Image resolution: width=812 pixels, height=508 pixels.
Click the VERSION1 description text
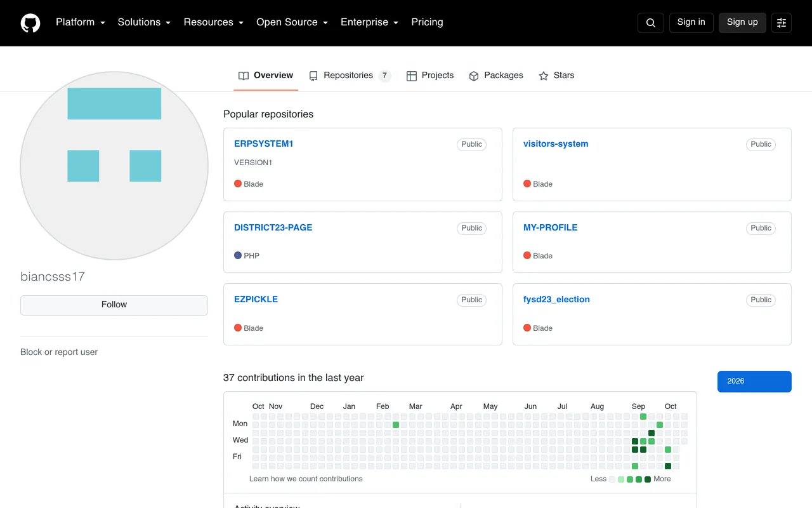pos(253,163)
